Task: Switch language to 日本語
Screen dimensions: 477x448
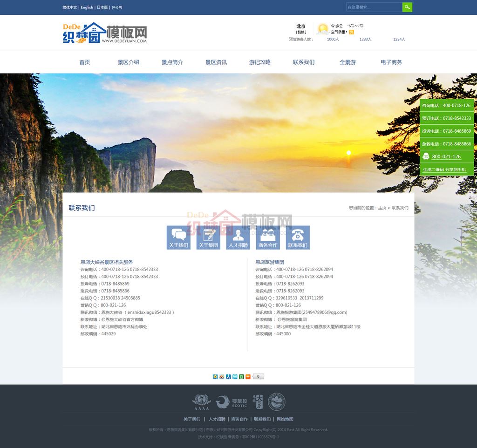Action: (102, 7)
